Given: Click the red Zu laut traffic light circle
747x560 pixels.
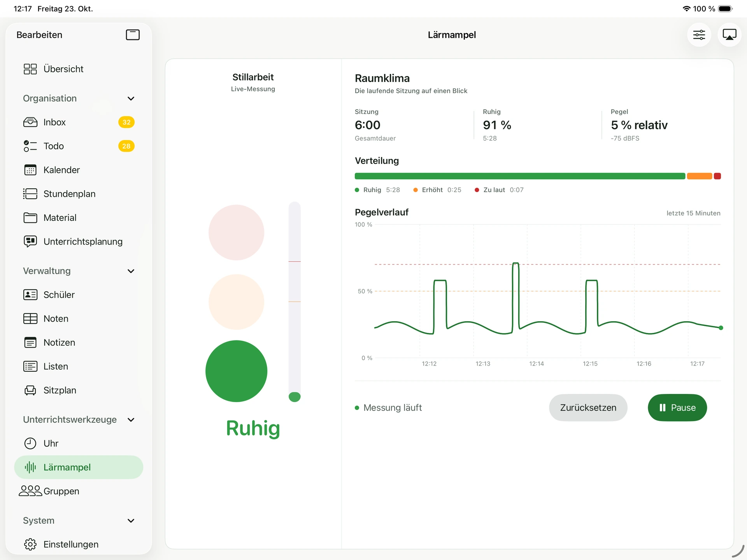Looking at the screenshot, I should (236, 233).
